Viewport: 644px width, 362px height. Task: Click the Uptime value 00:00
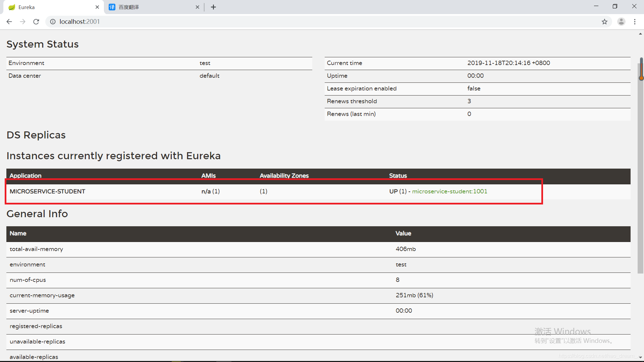[475, 76]
